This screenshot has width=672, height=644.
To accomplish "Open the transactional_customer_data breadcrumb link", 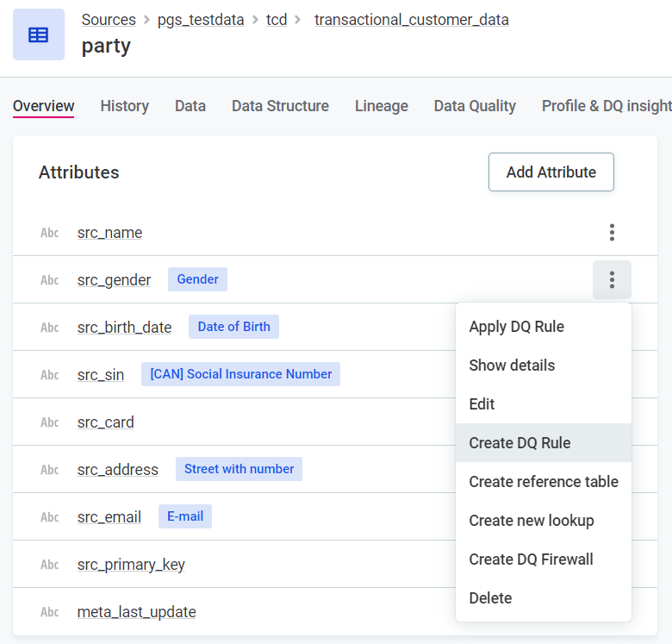I will tap(411, 20).
